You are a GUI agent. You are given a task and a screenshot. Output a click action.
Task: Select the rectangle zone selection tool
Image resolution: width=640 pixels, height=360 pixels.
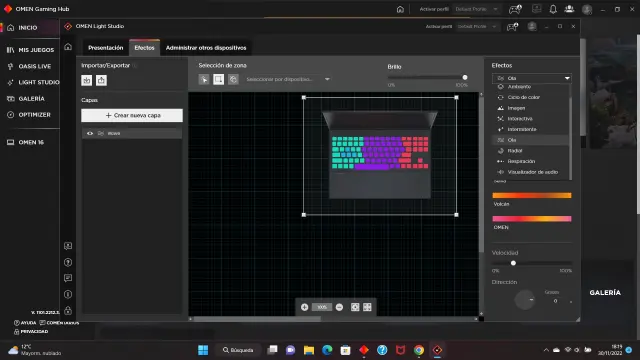pyautogui.click(x=218, y=79)
